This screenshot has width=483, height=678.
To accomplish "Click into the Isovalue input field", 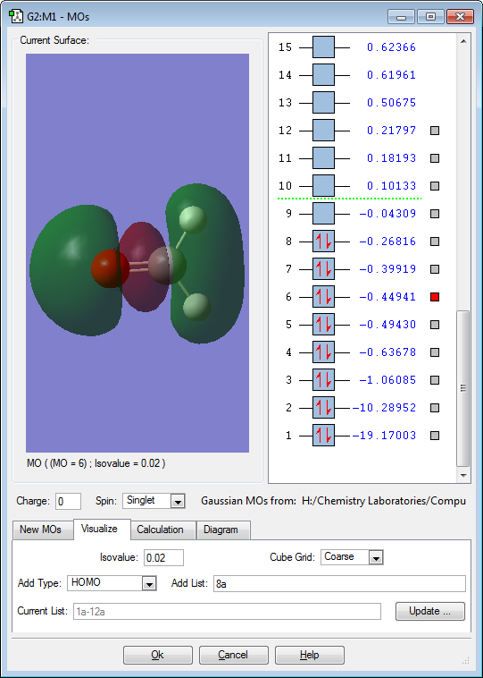I will 163,558.
